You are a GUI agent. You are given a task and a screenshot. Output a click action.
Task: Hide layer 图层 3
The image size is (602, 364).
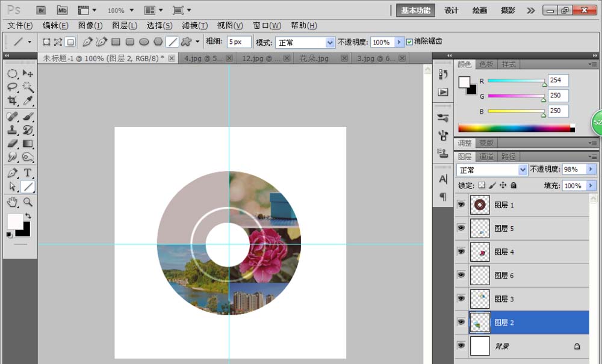[x=461, y=298]
